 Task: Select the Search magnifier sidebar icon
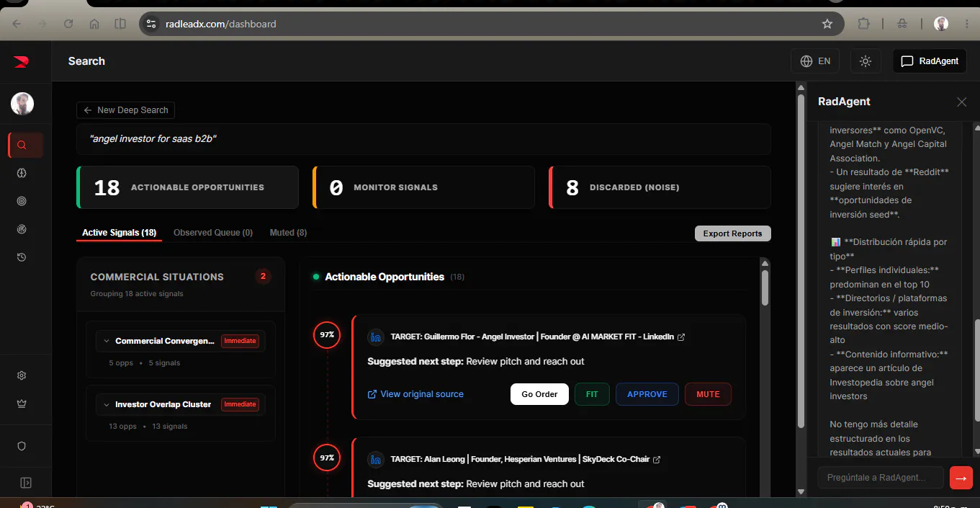coord(22,146)
